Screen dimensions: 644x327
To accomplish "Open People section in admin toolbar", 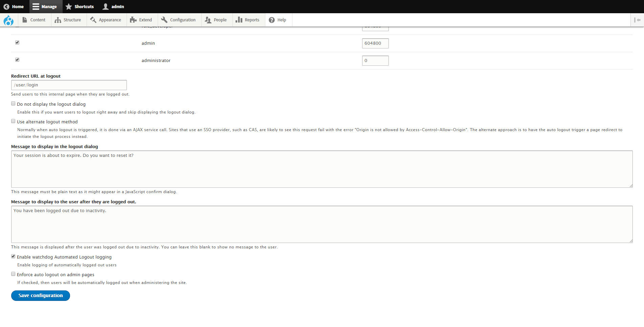I will click(216, 20).
